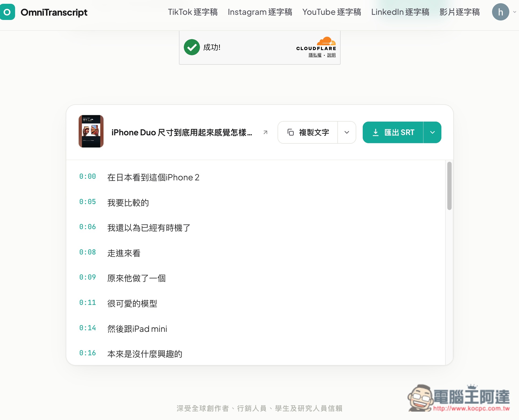
Task: Expand the account menu chevron
Action: click(x=514, y=12)
